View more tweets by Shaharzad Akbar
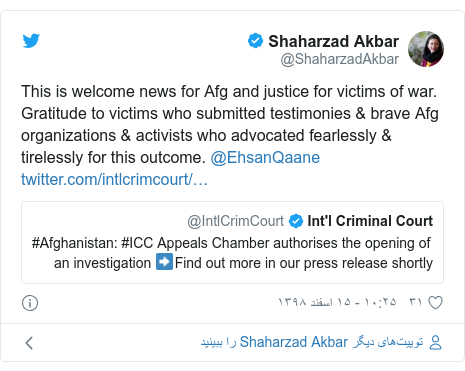 click(312, 342)
